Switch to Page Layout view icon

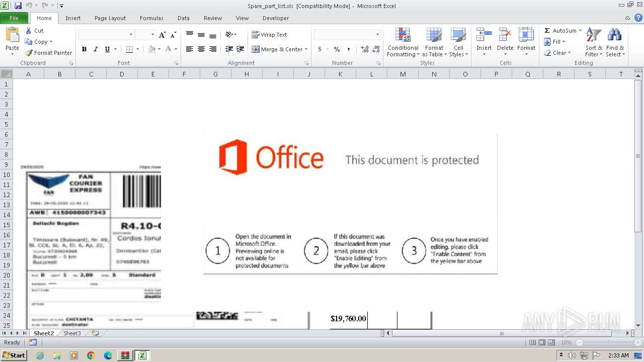(542, 342)
